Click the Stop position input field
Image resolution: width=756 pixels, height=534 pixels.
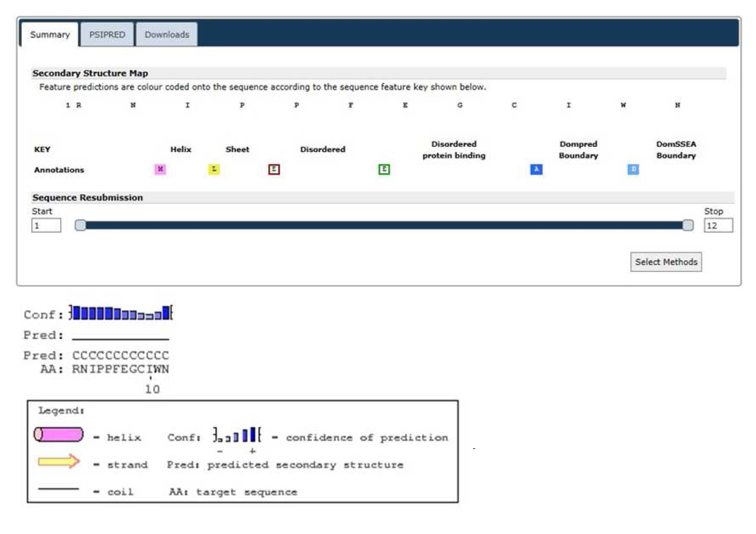coord(718,226)
